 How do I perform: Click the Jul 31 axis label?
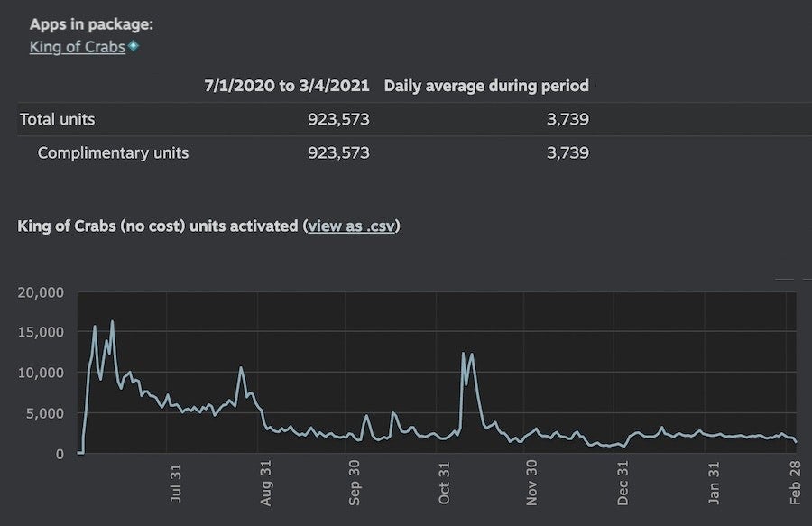(x=176, y=483)
